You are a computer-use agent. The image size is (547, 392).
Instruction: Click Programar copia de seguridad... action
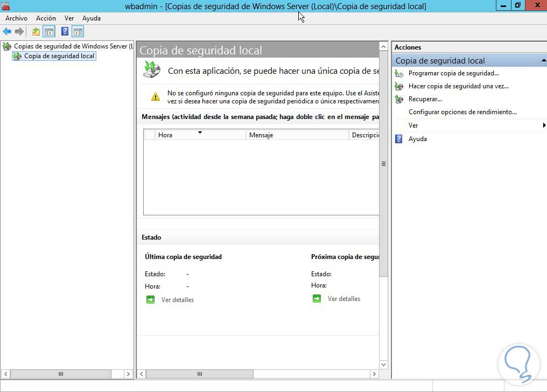453,73
